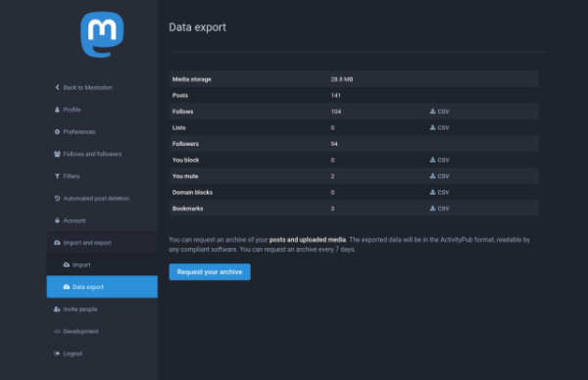Click download icon in Lists row

point(432,127)
